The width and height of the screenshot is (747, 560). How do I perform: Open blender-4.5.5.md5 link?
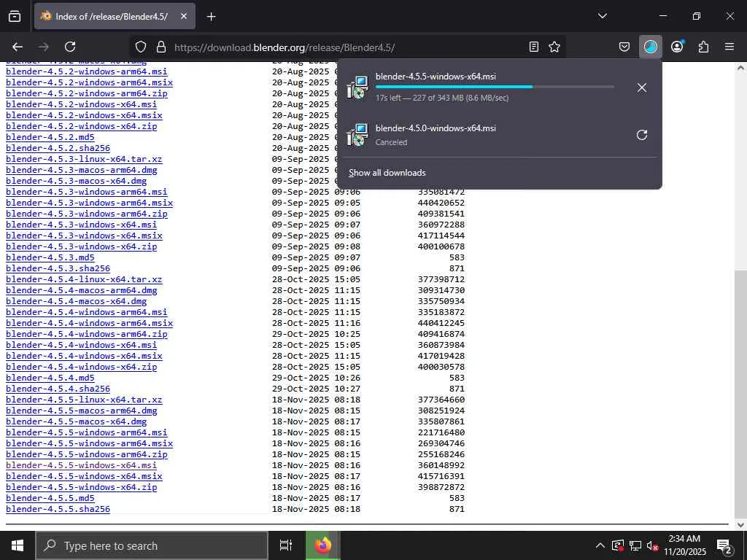50,498
